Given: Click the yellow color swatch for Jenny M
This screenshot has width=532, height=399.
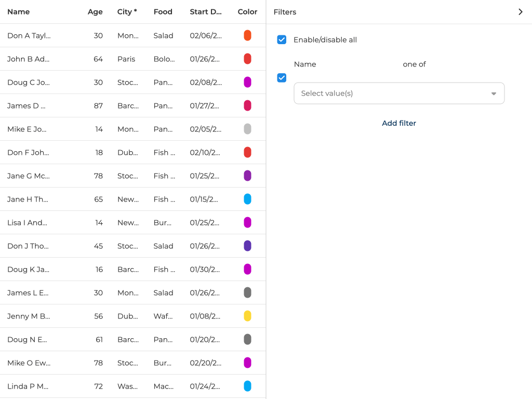Looking at the screenshot, I should [x=247, y=316].
